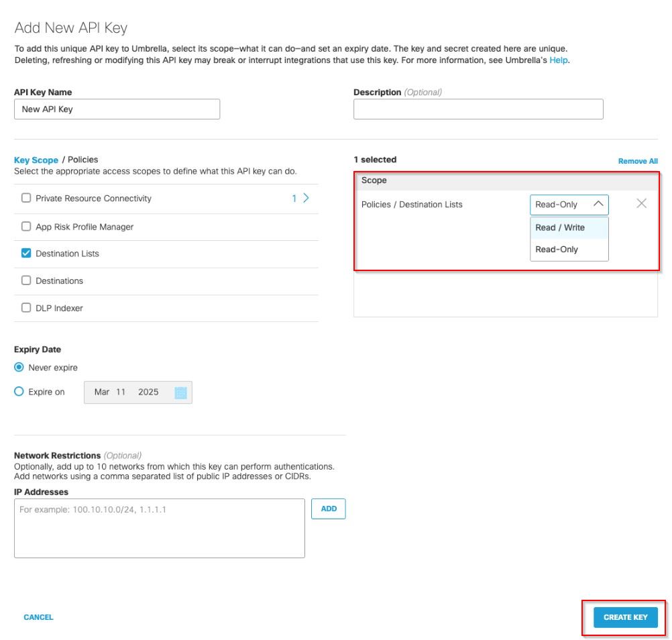Expand Private Resource Connectivity chevron arrow
672x640 pixels.
[x=306, y=199]
